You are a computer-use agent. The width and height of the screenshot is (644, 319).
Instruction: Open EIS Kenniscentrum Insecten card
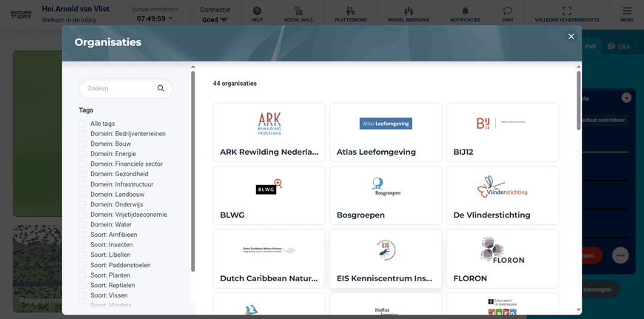[x=386, y=258]
